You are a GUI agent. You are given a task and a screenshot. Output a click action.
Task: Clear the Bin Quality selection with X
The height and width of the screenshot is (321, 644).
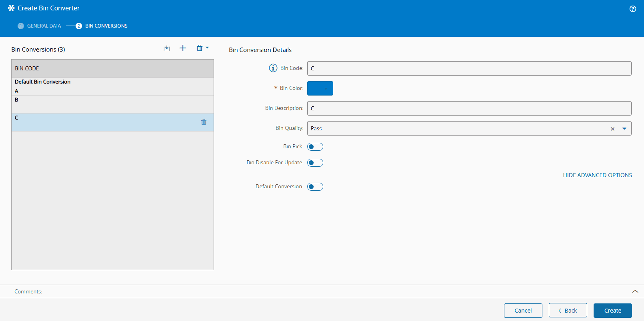612,129
